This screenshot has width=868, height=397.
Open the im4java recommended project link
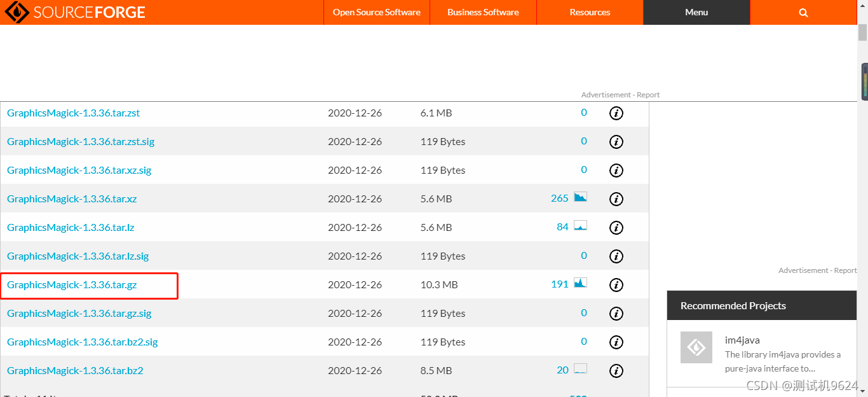[742, 340]
